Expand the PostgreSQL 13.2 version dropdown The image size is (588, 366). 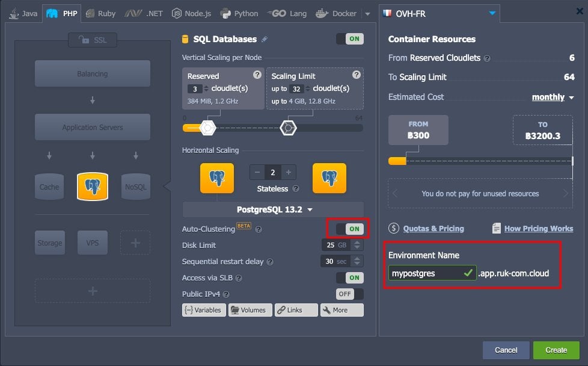(x=273, y=209)
